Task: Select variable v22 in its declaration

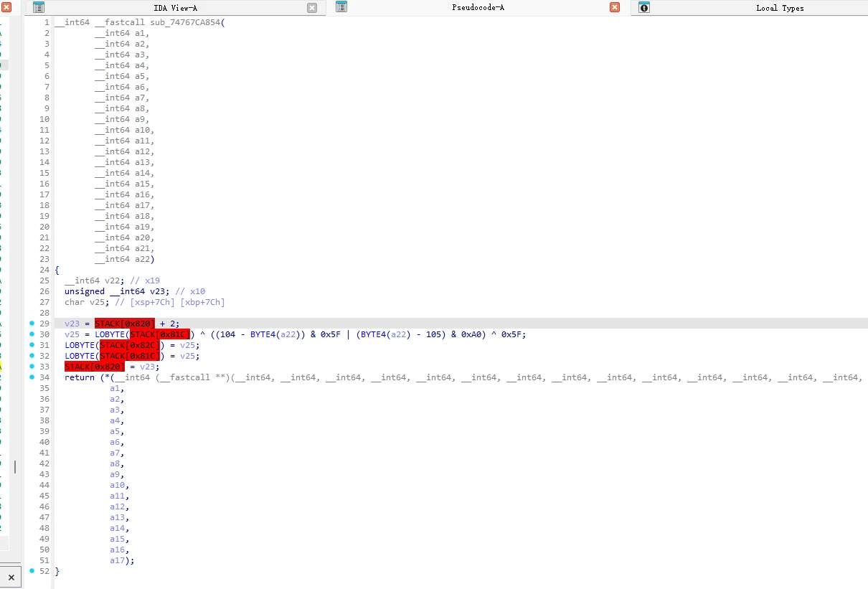Action: pyautogui.click(x=112, y=281)
